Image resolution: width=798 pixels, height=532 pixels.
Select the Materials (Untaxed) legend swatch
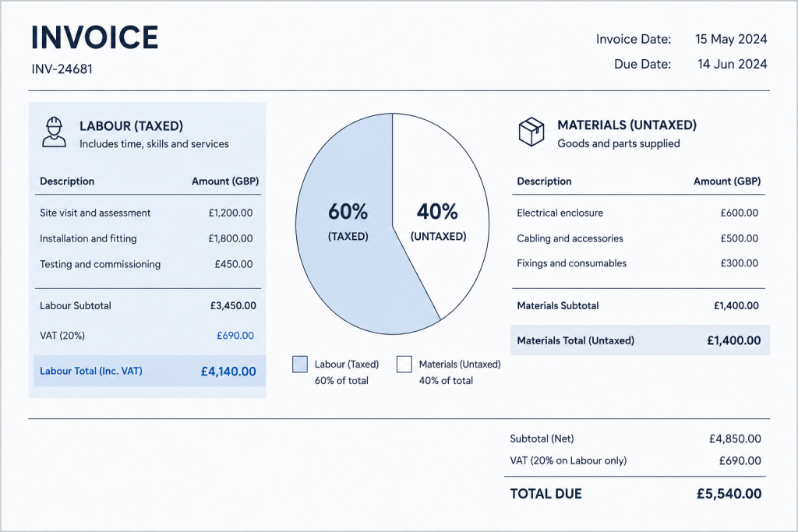click(x=404, y=365)
